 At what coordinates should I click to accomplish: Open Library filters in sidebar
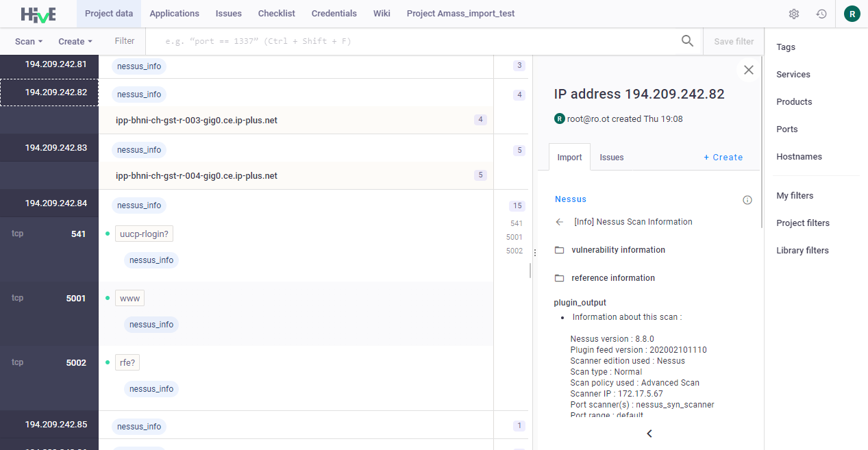coord(802,251)
